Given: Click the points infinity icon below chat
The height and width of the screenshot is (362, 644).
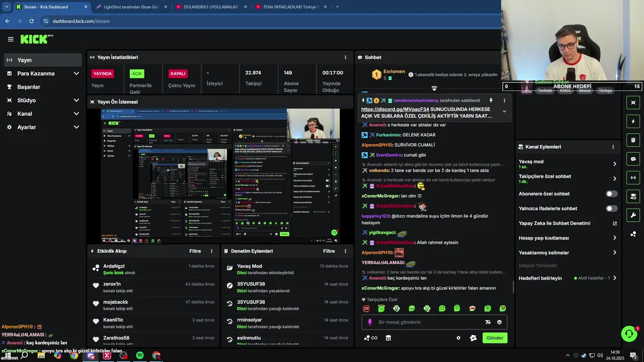Looking at the screenshot, I should point(371,338).
